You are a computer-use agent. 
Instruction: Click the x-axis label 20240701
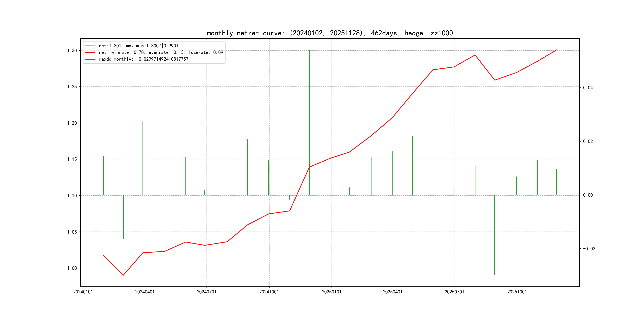207,292
